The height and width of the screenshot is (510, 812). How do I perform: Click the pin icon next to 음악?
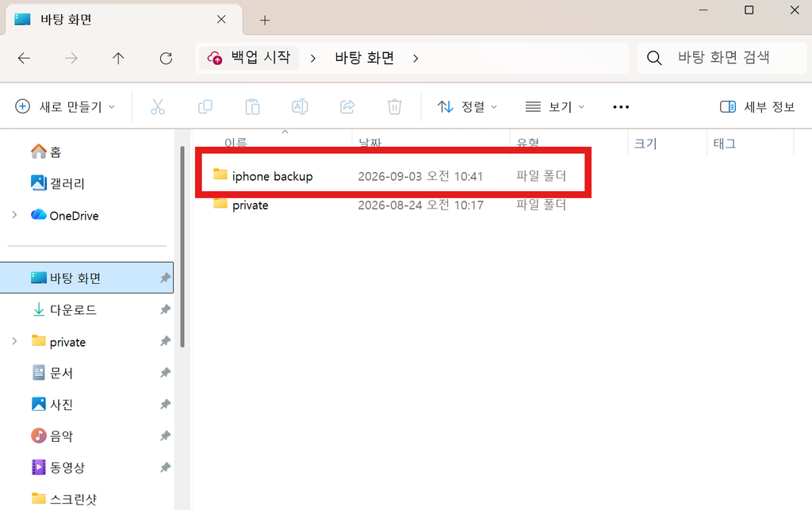pyautogui.click(x=165, y=436)
